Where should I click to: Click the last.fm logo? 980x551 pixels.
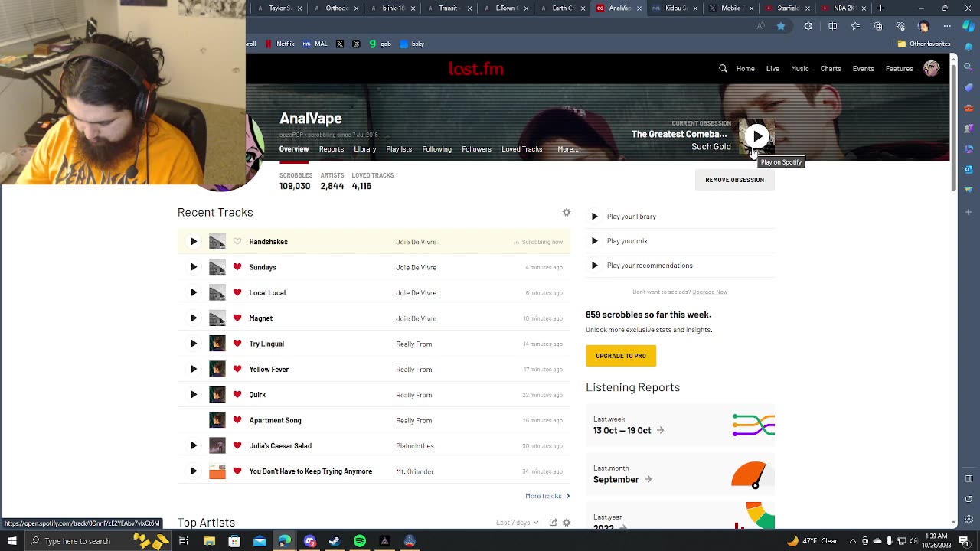[x=476, y=69]
